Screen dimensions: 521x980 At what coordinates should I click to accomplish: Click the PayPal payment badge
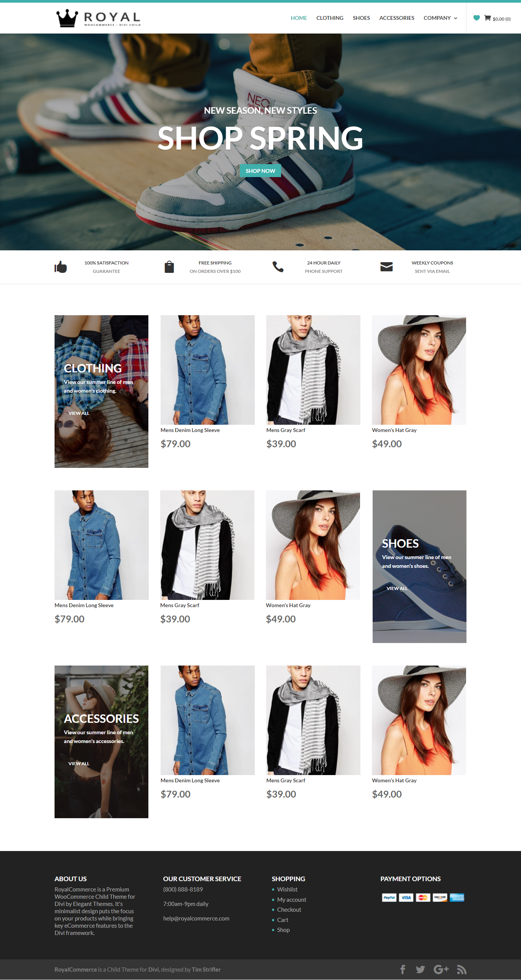(x=389, y=898)
